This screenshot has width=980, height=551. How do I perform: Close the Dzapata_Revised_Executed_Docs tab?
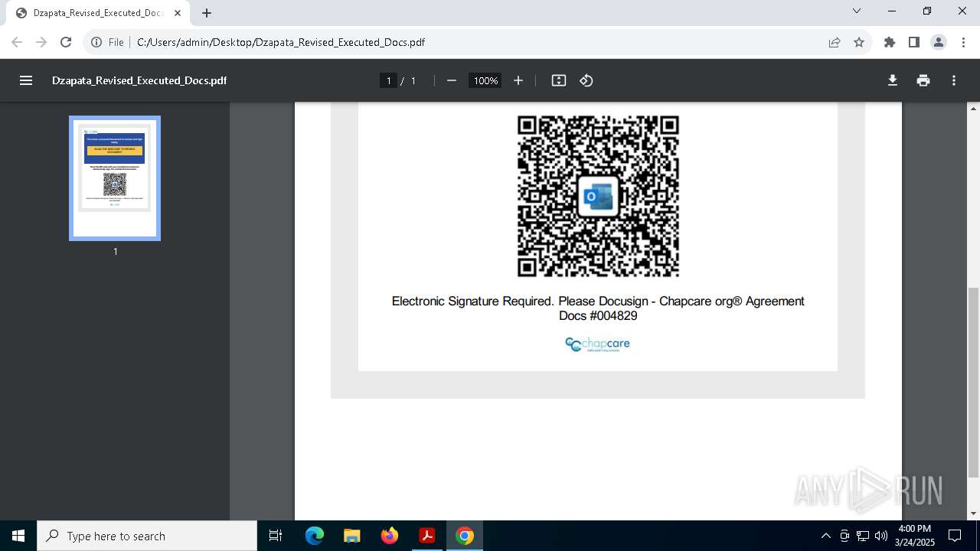pyautogui.click(x=178, y=13)
